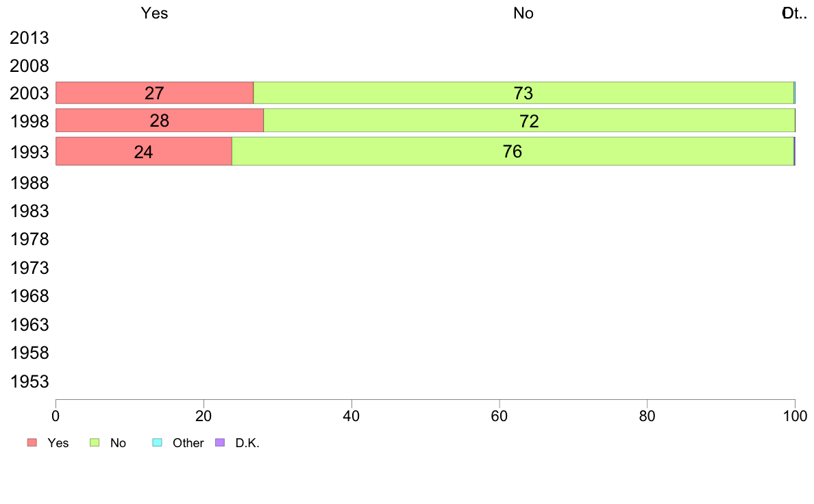The image size is (814, 504).
Task: Select the green 1993 No bar segment showing 76
Action: coord(513,151)
